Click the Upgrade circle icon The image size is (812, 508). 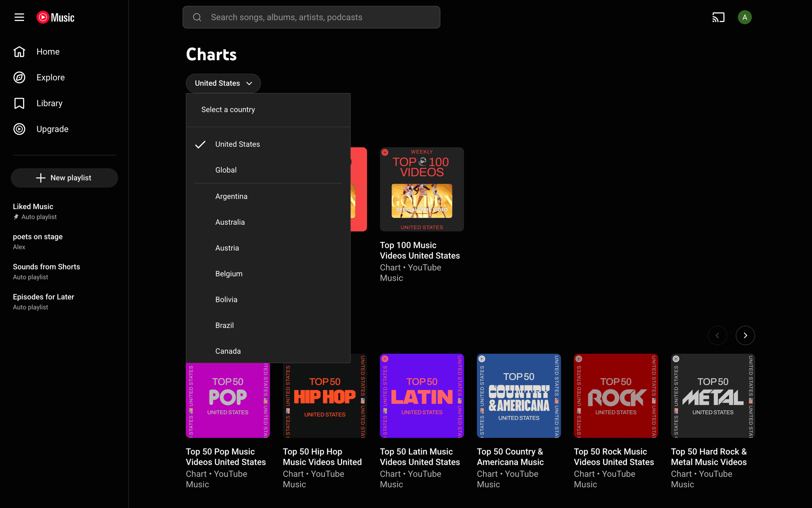(19, 129)
